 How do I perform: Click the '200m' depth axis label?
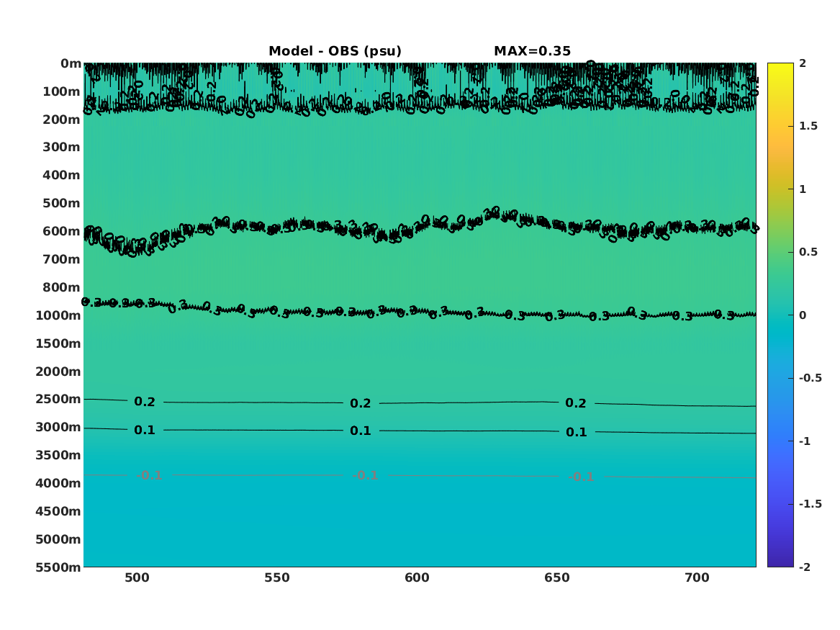(62, 120)
